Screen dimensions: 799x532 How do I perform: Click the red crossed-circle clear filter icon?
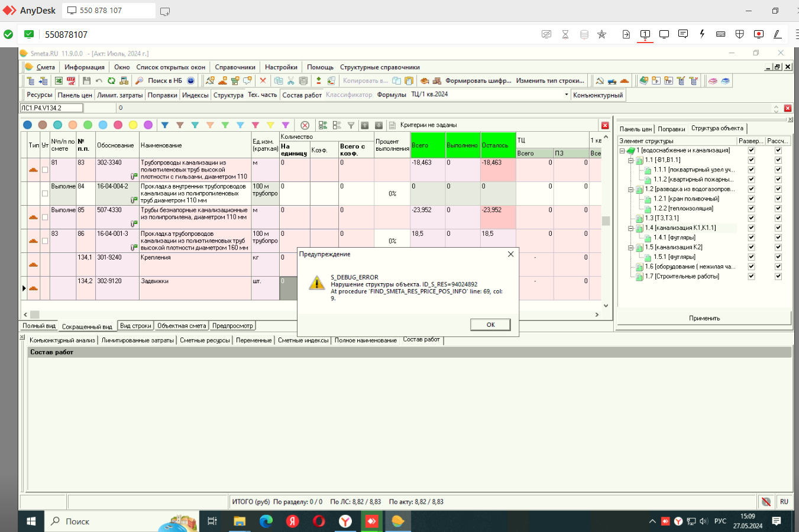305,125
